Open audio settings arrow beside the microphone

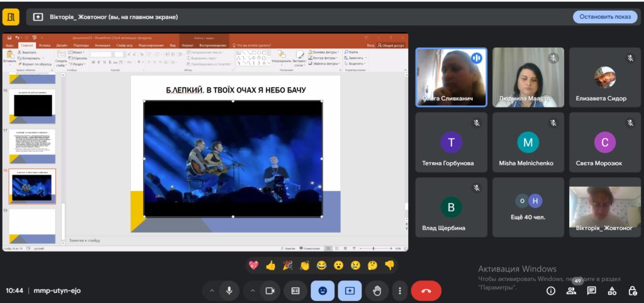pos(212,290)
